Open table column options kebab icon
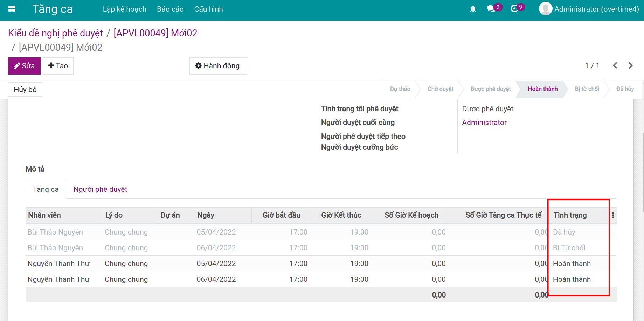This screenshot has width=644, height=321. tap(613, 215)
